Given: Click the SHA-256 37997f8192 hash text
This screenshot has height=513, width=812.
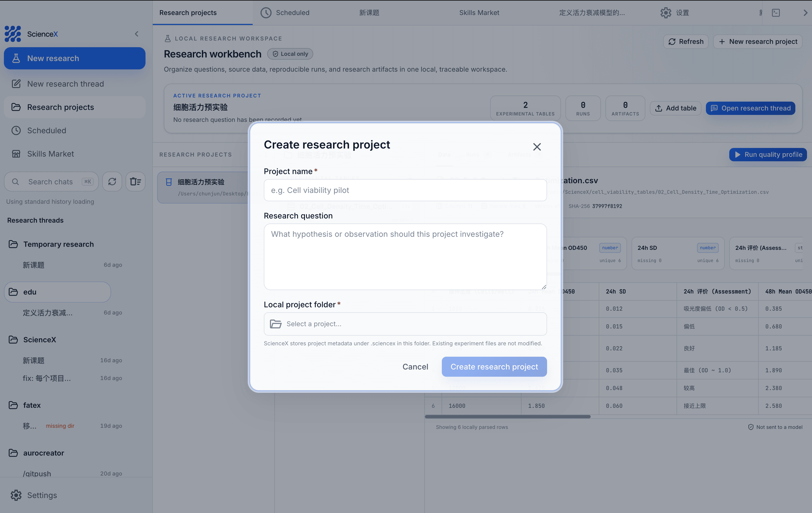Looking at the screenshot, I should point(595,206).
